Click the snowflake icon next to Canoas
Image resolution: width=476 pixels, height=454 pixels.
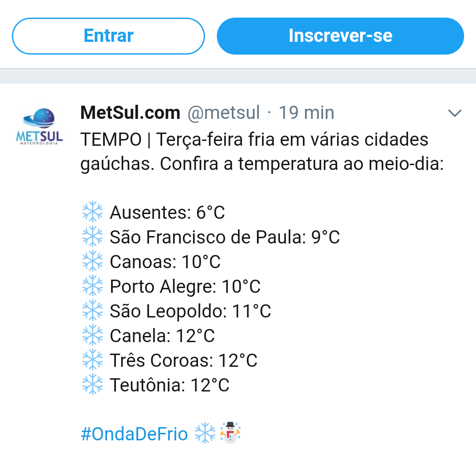(x=93, y=261)
